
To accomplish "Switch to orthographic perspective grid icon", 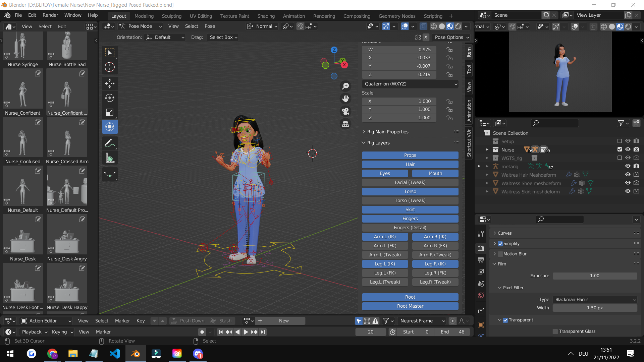I will [345, 124].
